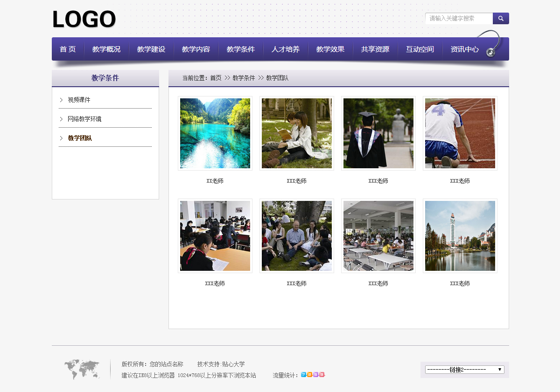The width and height of the screenshot is (560, 392).
Task: Focus the keyword search input field
Action: tap(459, 19)
